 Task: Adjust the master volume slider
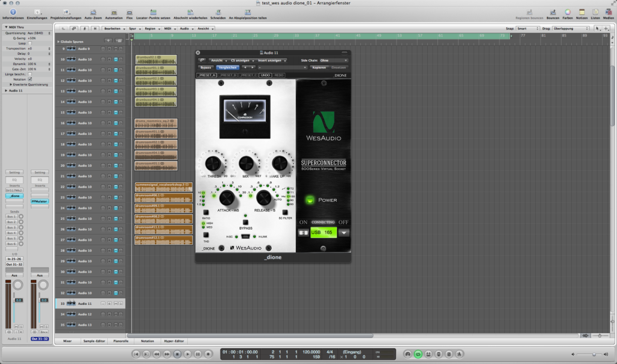click(x=594, y=354)
